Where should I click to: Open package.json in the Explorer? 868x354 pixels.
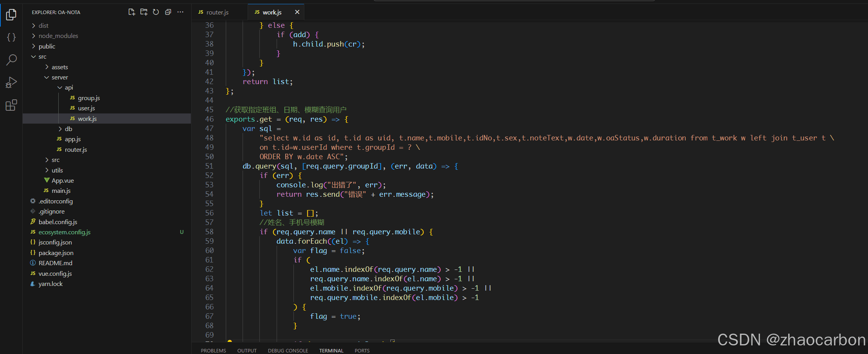(x=56, y=253)
